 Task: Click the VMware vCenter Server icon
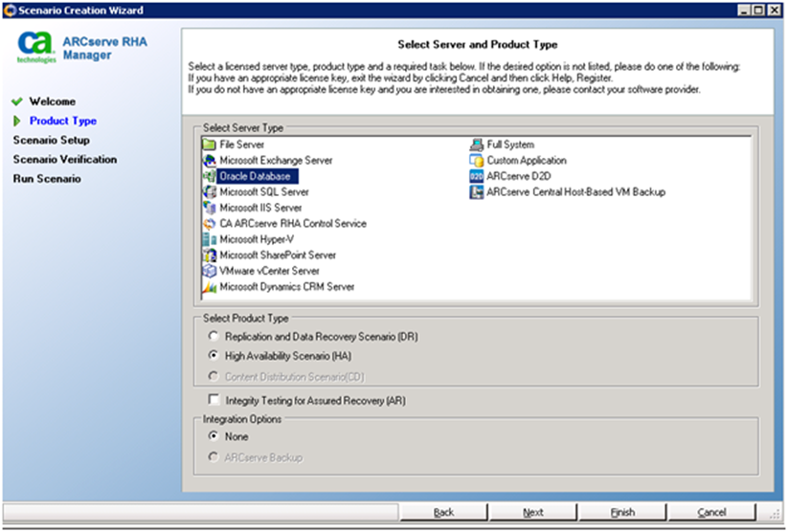[x=209, y=271]
